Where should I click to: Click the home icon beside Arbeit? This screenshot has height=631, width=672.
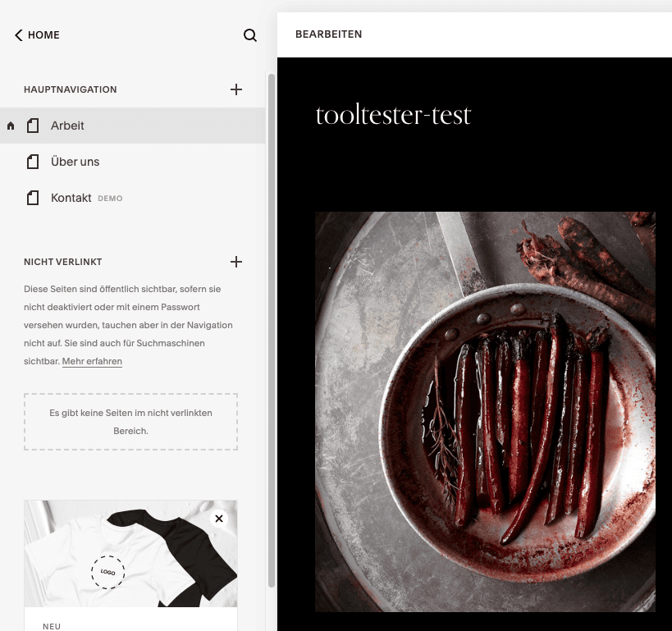coord(11,126)
